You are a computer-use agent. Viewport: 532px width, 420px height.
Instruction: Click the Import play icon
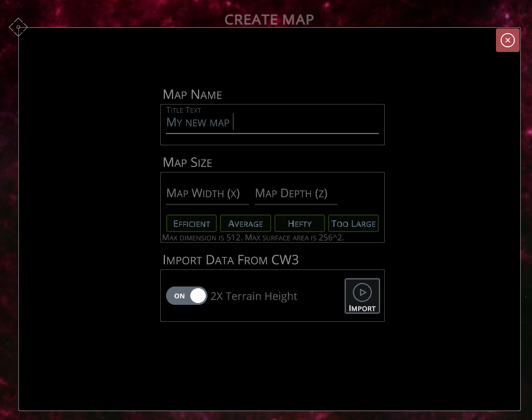point(362,292)
